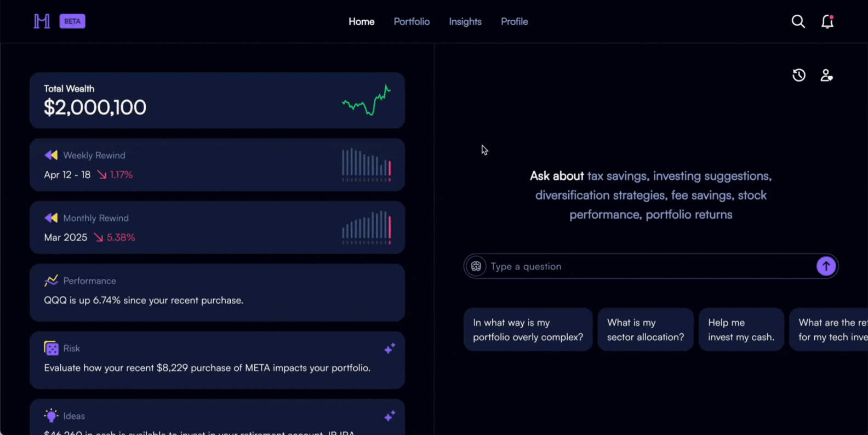This screenshot has width=868, height=435.
Task: Choose 'Help me invest my cash' suggestion
Action: point(741,330)
